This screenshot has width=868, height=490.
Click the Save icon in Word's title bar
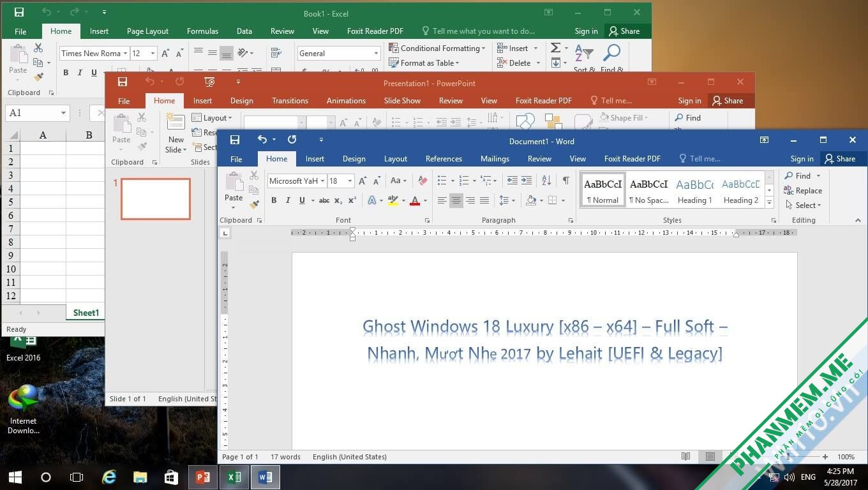click(x=235, y=140)
